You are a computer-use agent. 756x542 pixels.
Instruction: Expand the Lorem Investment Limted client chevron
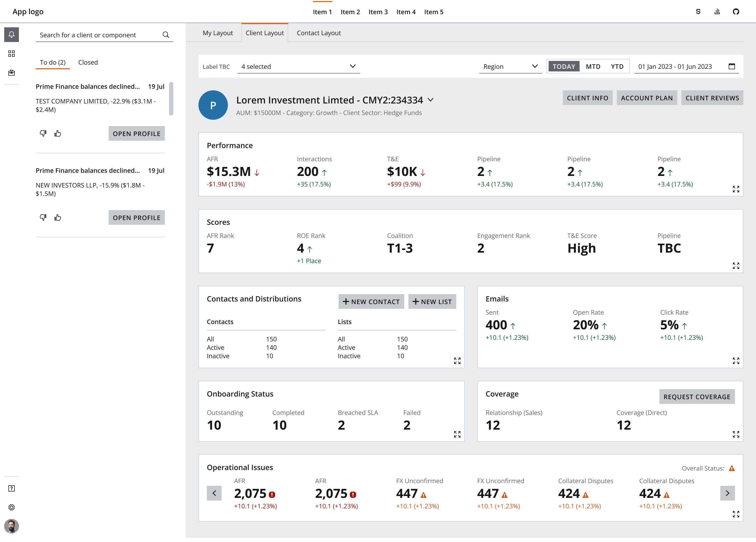tap(431, 100)
